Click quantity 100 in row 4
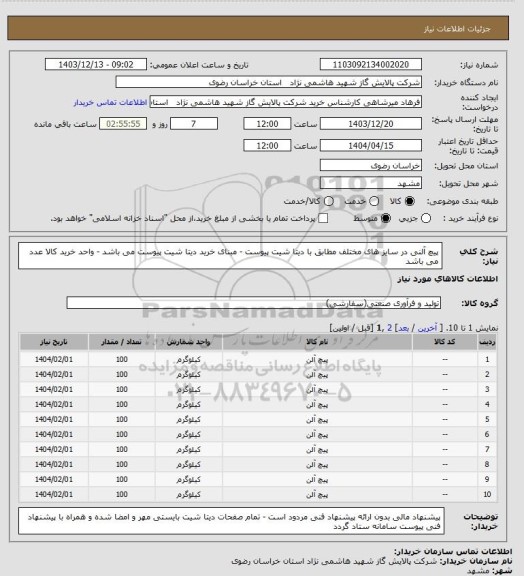This screenshot has width=524, height=576. (122, 404)
